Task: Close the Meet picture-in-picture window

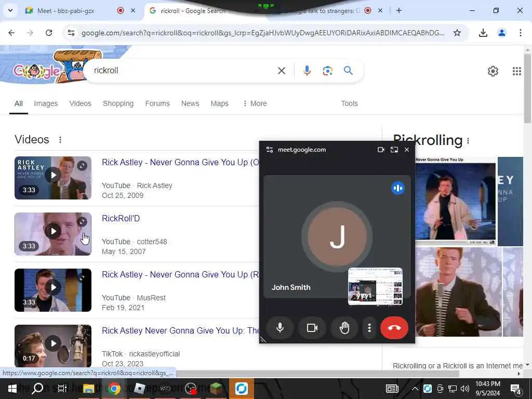Action: (407, 150)
